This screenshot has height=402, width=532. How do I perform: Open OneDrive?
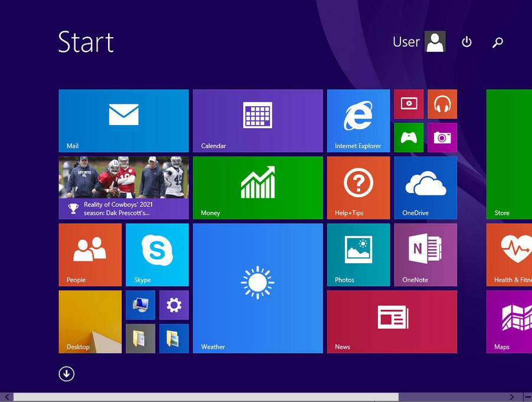(x=425, y=188)
